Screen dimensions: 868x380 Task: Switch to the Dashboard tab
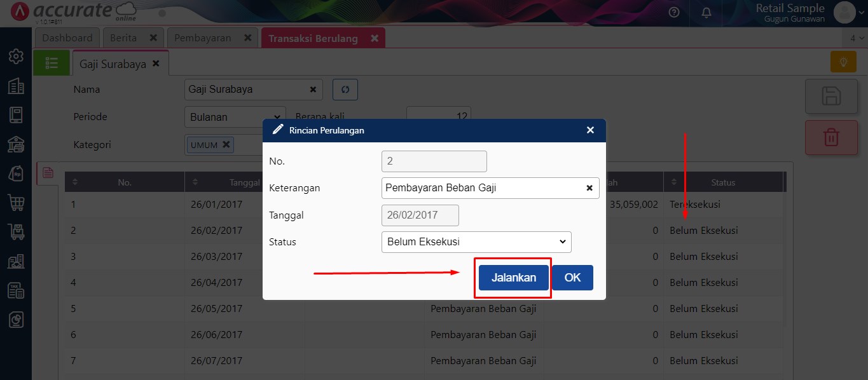click(x=67, y=38)
